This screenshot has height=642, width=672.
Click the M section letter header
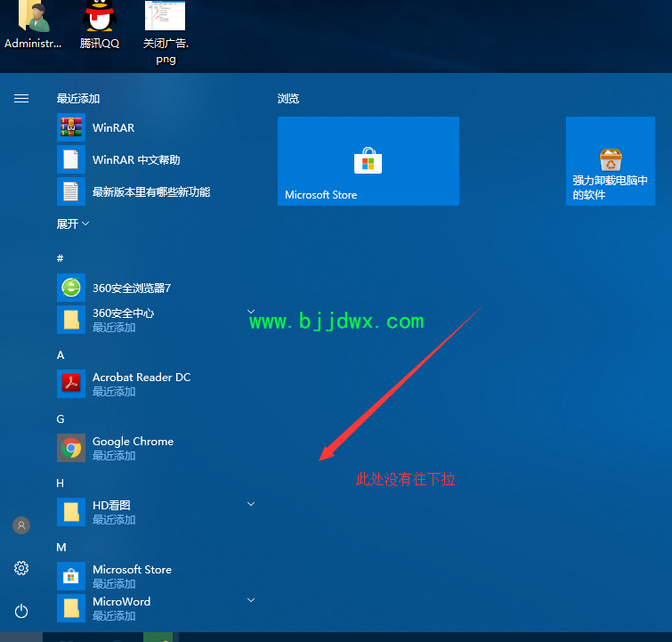[61, 548]
